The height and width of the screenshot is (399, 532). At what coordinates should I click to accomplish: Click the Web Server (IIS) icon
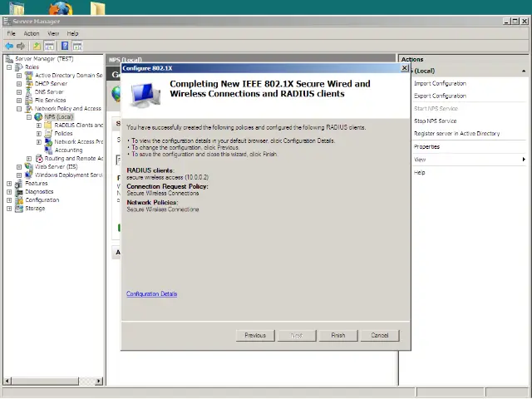pyautogui.click(x=29, y=166)
